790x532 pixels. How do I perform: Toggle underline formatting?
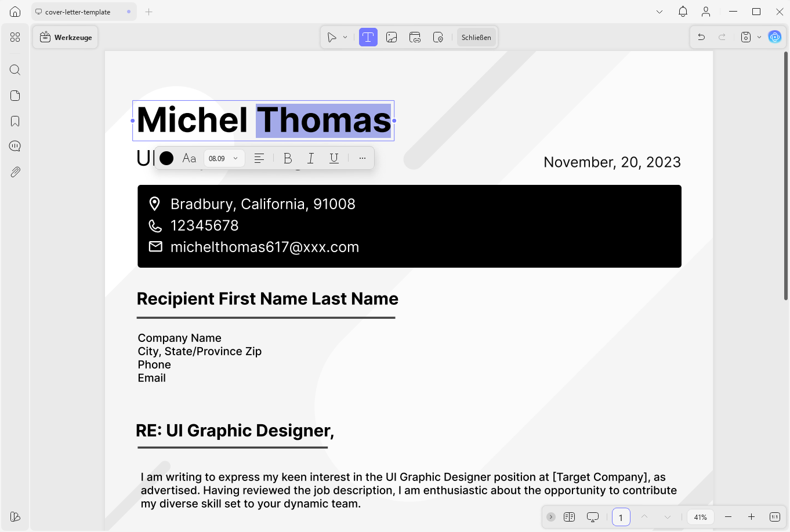[334, 158]
